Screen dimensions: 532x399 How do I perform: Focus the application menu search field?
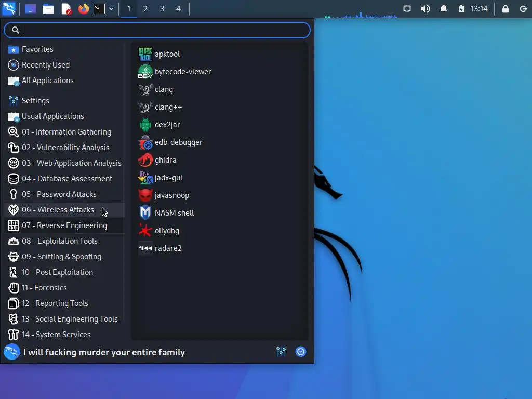click(157, 30)
